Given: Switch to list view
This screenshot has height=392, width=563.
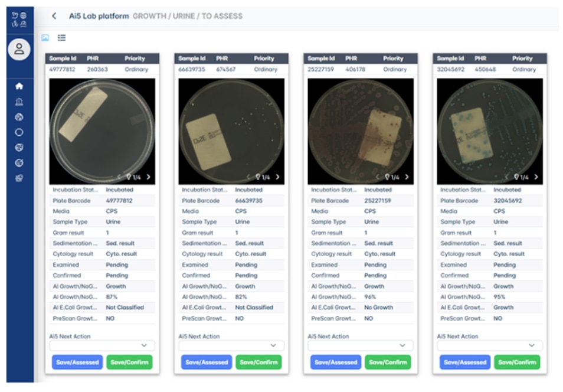Looking at the screenshot, I should tap(62, 38).
